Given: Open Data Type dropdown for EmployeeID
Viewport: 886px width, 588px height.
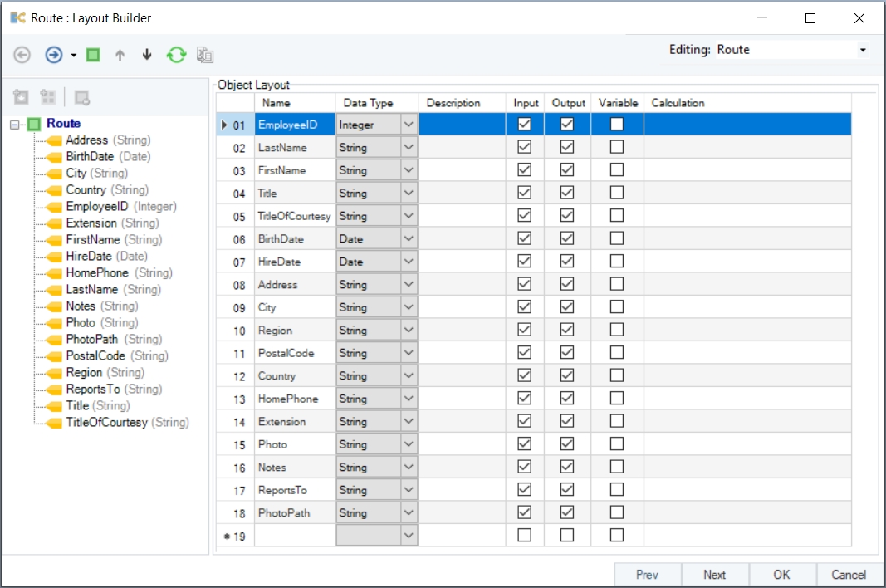Looking at the screenshot, I should pyautogui.click(x=409, y=125).
